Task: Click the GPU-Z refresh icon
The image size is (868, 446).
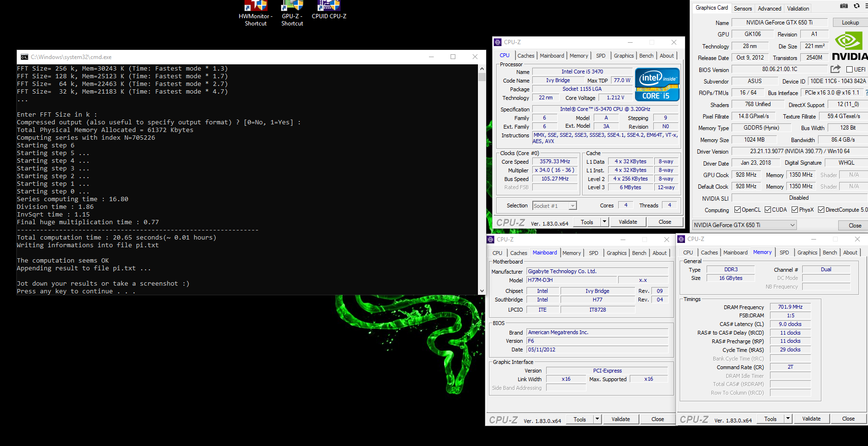Action: click(856, 6)
